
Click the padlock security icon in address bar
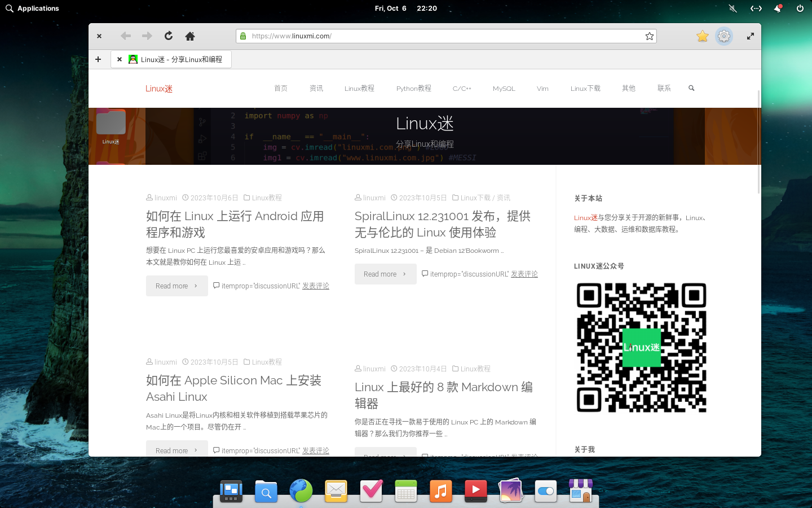[x=243, y=36]
